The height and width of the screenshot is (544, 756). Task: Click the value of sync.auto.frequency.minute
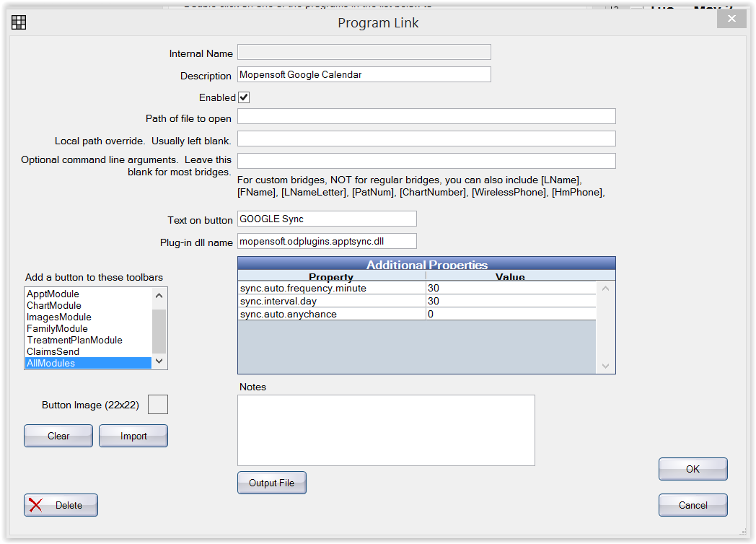511,288
